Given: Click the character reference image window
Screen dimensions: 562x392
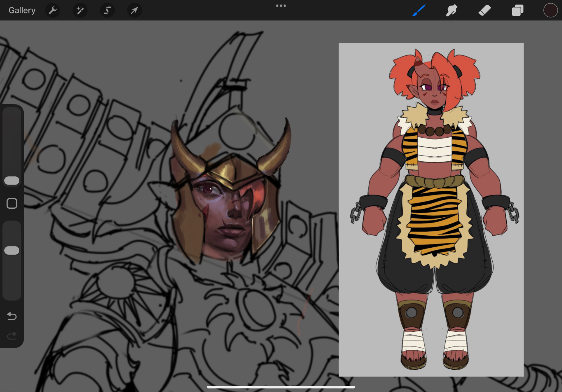Looking at the screenshot, I should (431, 209).
